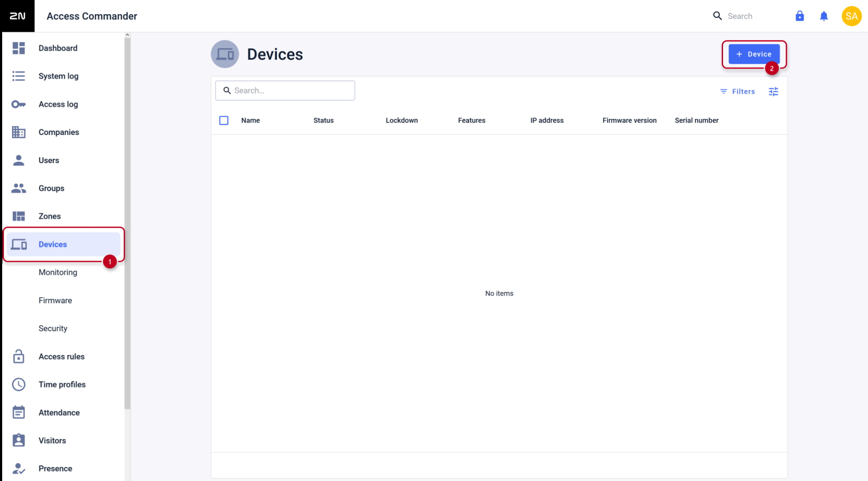Select Devices label in sidebar

pyautogui.click(x=53, y=244)
